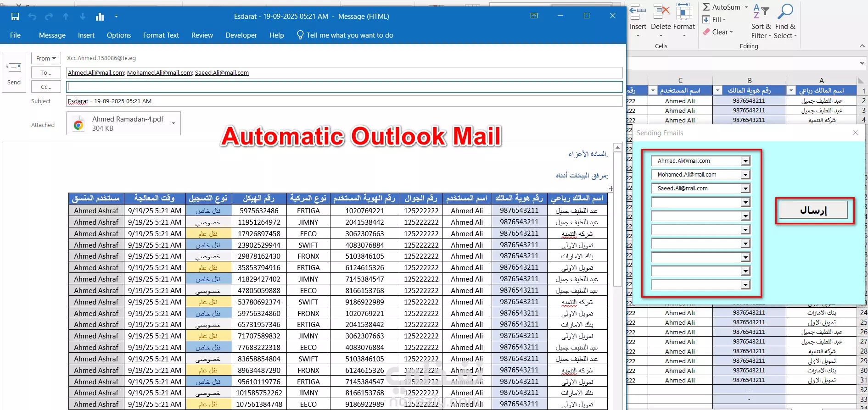This screenshot has height=410, width=868.
Task: Click Excel Sort & Filter icon
Action: (x=761, y=11)
